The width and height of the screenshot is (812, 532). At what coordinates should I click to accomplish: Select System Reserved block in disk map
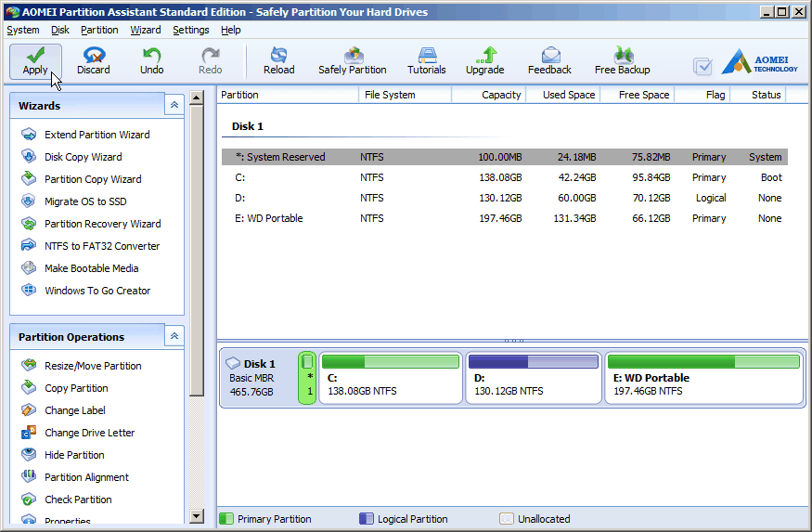[307, 378]
